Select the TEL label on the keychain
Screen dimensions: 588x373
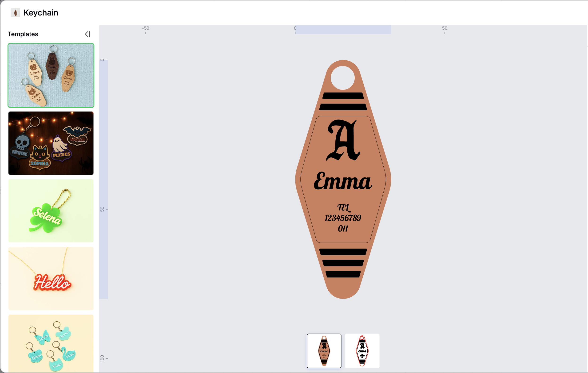(x=344, y=208)
